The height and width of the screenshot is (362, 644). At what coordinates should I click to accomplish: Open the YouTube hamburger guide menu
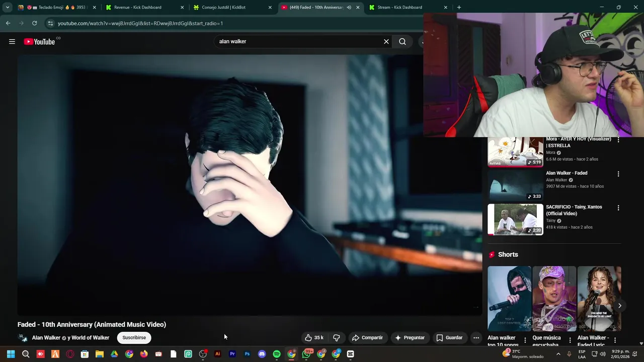[12, 42]
